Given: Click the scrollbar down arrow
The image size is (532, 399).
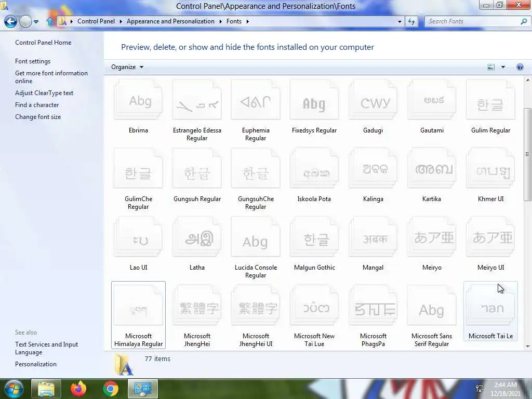Looking at the screenshot, I should pos(528,347).
